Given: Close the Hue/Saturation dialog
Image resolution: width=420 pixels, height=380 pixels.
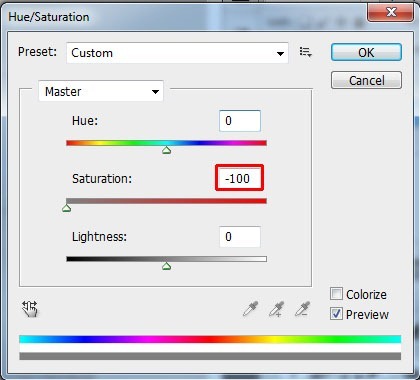Looking at the screenshot, I should click(391, 12).
